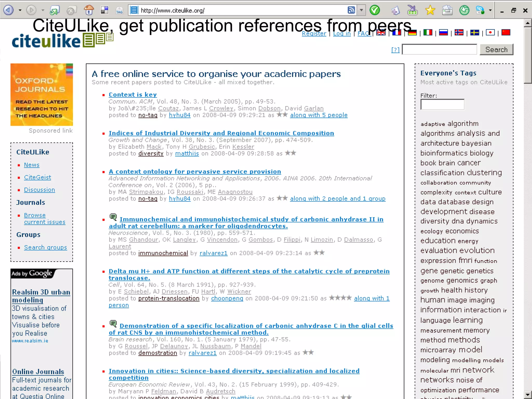Click the page icon in address bar

(134, 10)
